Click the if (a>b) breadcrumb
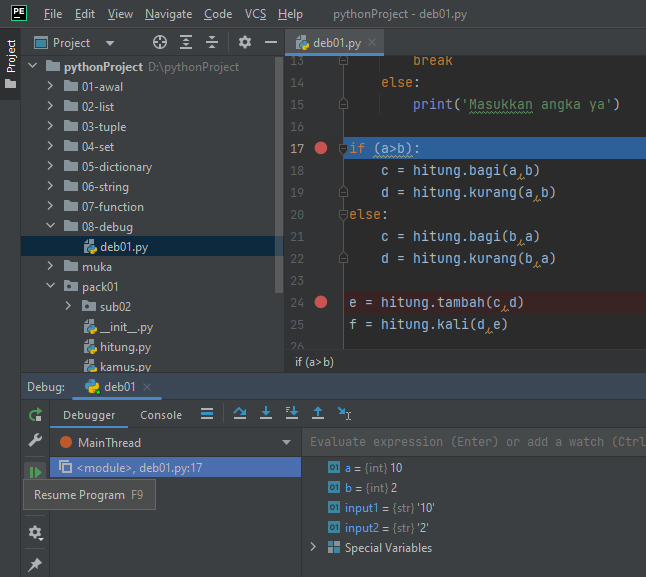The width and height of the screenshot is (646, 577). click(x=314, y=362)
